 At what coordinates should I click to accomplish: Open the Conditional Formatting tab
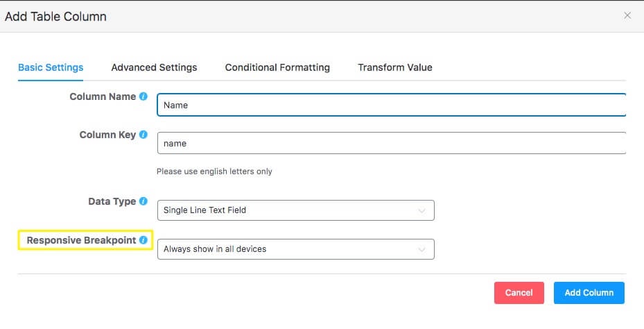point(277,67)
